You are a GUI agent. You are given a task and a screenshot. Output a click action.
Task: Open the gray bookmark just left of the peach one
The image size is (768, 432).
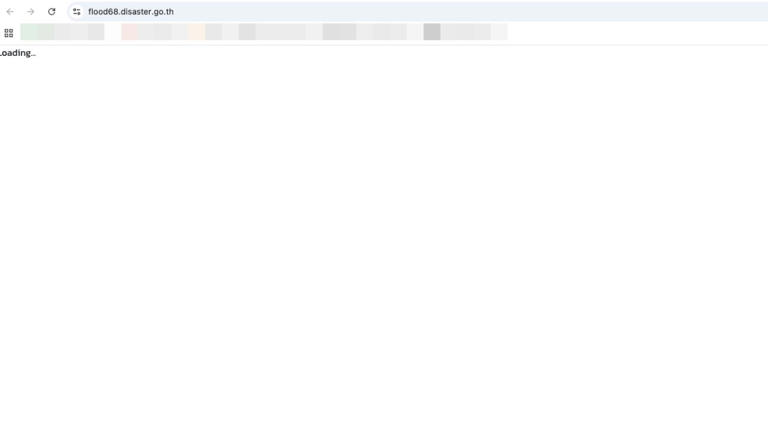pyautogui.click(x=180, y=32)
